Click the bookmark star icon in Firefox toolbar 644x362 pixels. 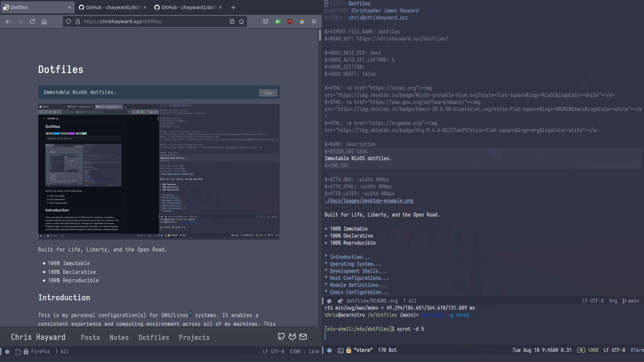(242, 21)
